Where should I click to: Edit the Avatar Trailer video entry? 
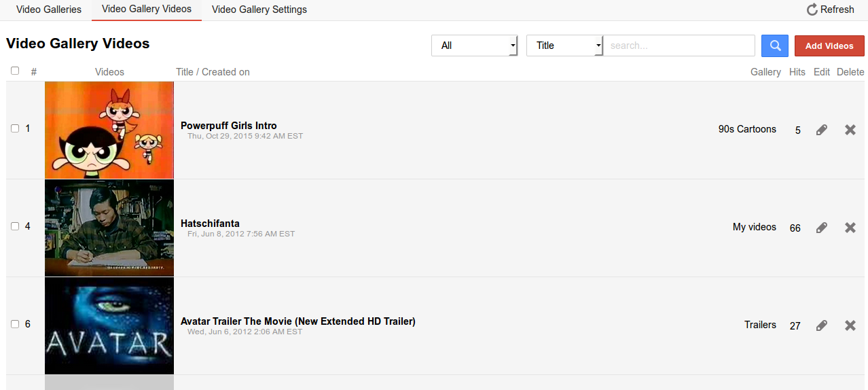821,325
